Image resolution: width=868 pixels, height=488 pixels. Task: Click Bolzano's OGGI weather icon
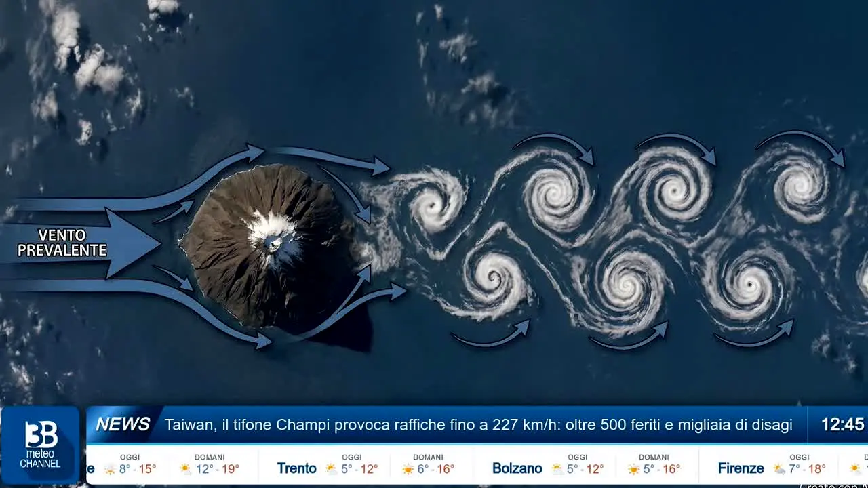coord(557,469)
